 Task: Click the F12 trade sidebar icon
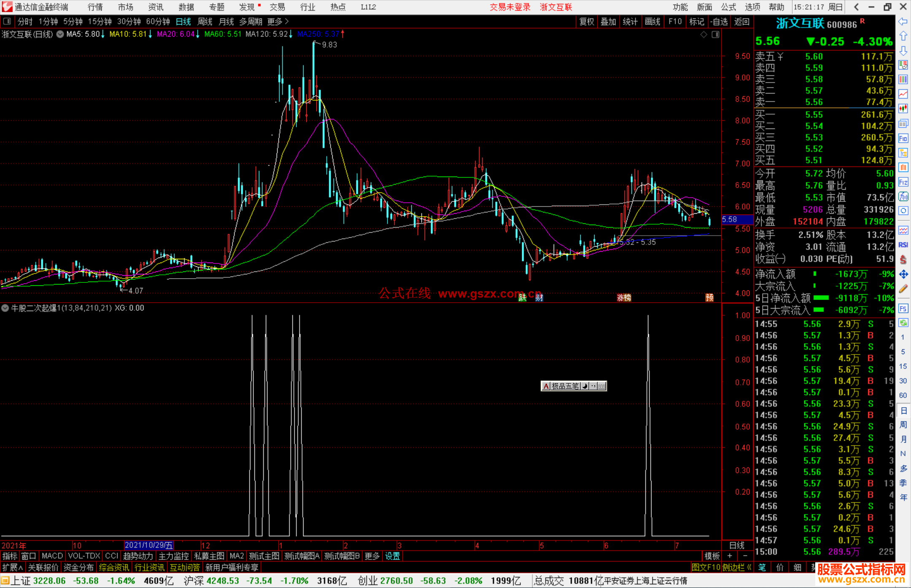click(903, 182)
